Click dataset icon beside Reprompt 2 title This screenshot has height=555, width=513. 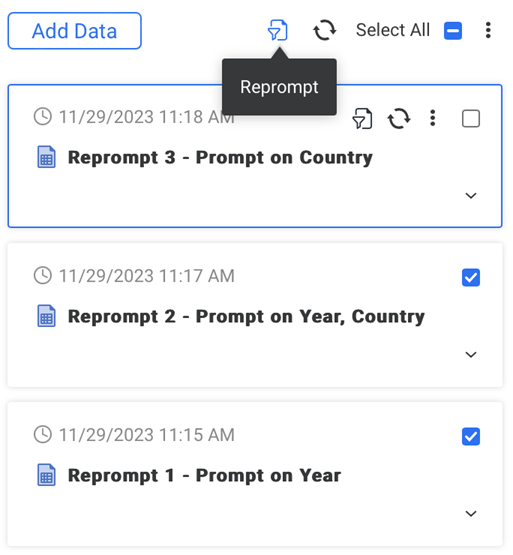pos(46,316)
